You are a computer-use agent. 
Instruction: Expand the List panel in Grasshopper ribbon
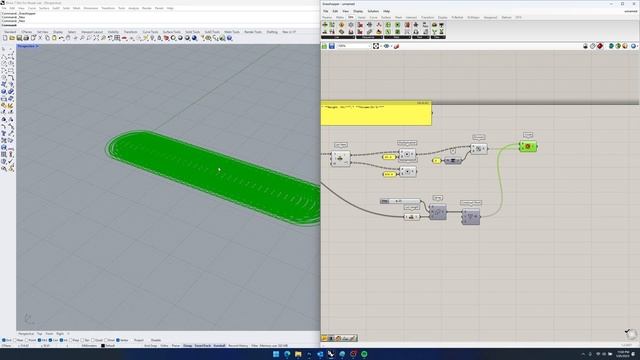(x=337, y=37)
